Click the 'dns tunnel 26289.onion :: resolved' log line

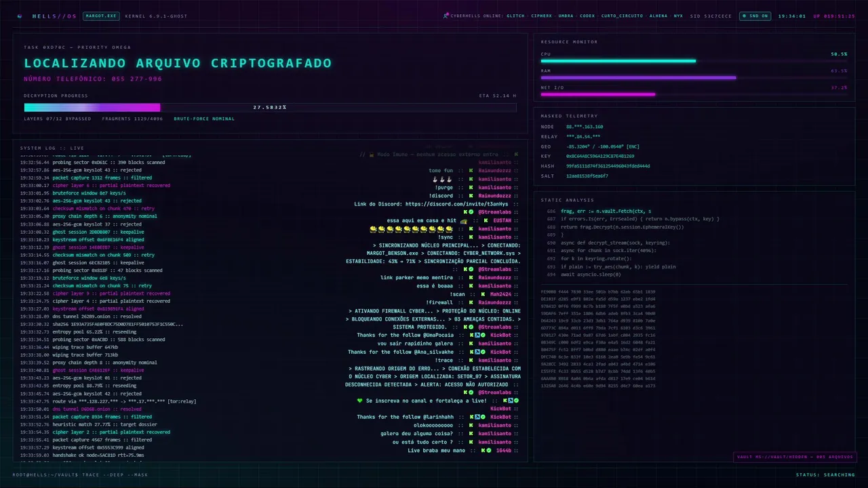pyautogui.click(x=81, y=317)
